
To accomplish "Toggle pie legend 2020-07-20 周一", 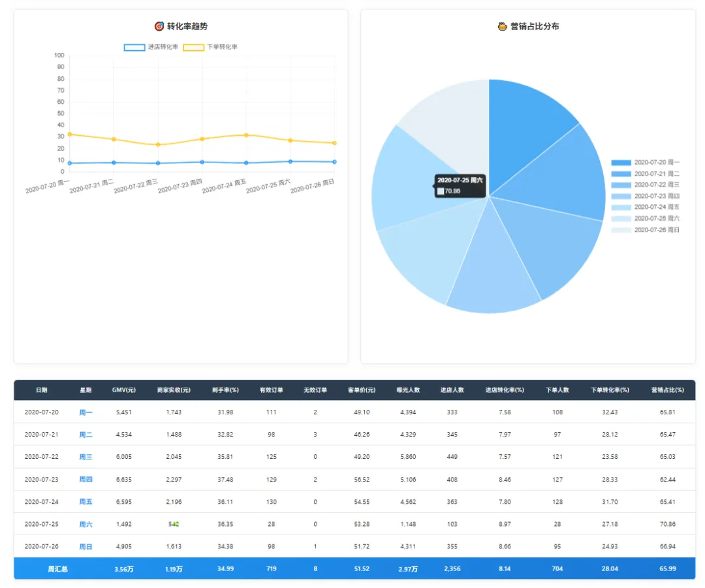I will [x=645, y=162].
